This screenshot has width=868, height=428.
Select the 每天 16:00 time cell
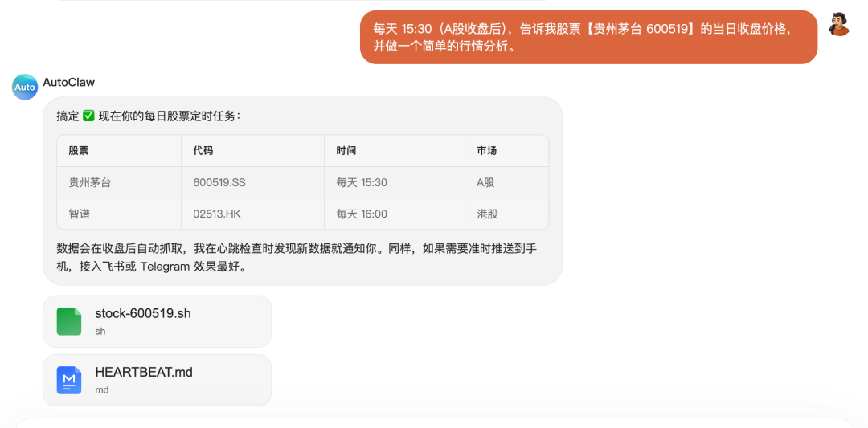click(x=362, y=214)
